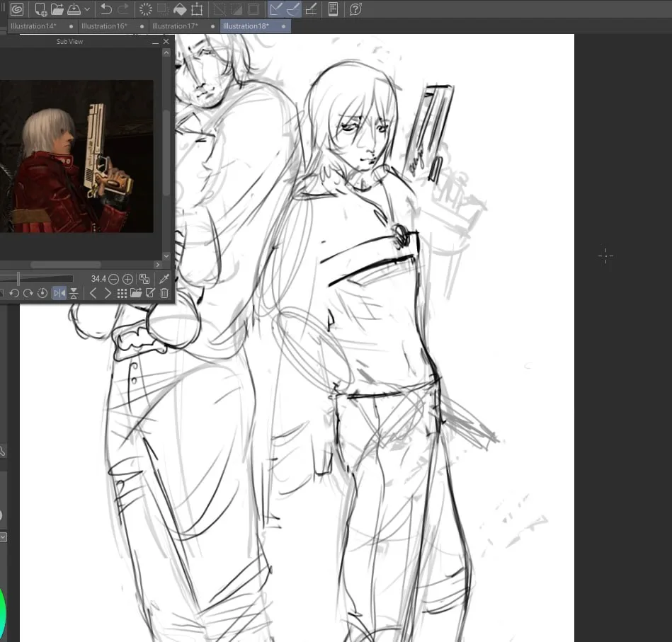Image resolution: width=672 pixels, height=642 pixels.
Task: Import an image into Sub View
Action: pyautogui.click(x=136, y=293)
